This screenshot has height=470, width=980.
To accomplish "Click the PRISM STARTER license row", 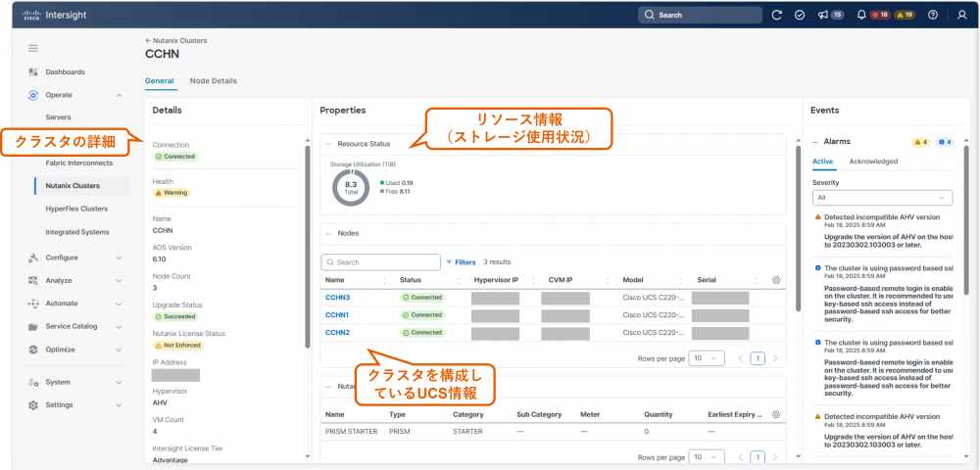I will pos(553,431).
